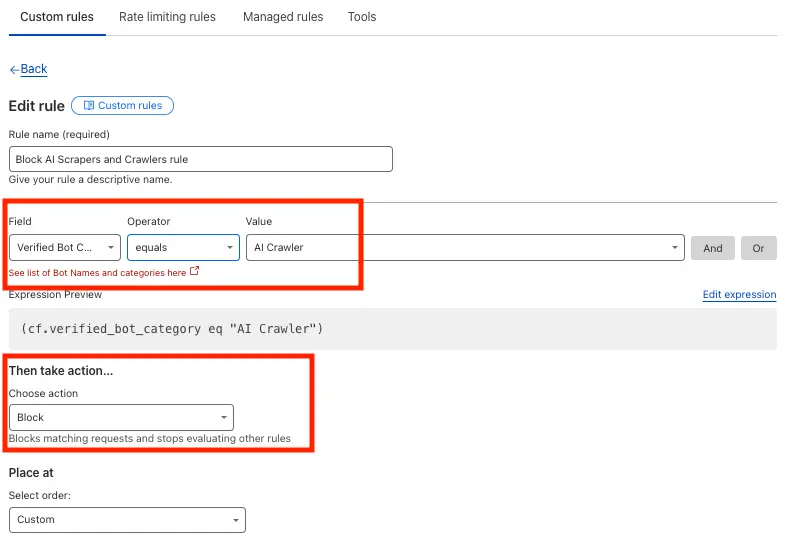Viewport: 803px width, 541px height.
Task: Click the Expression Preview label
Action: [x=55, y=295]
